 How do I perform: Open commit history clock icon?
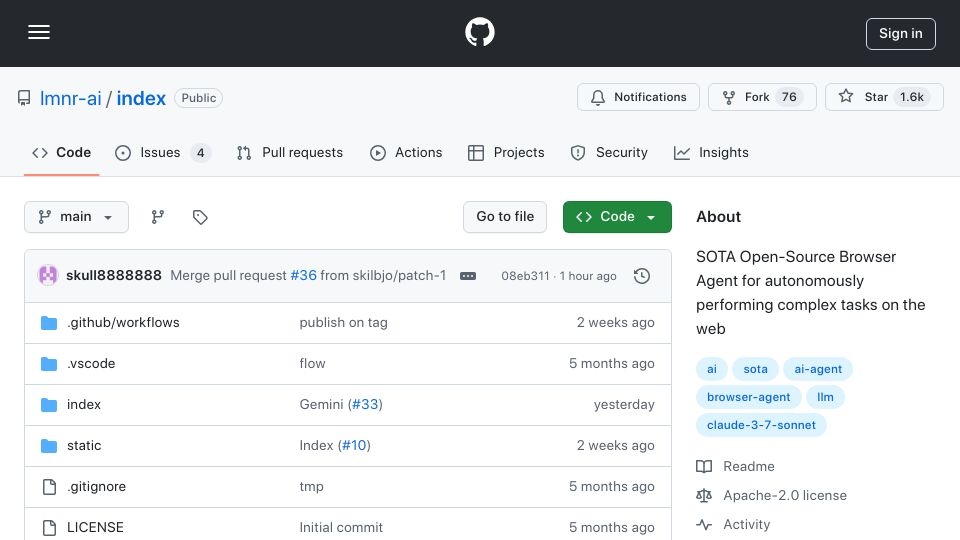click(642, 276)
